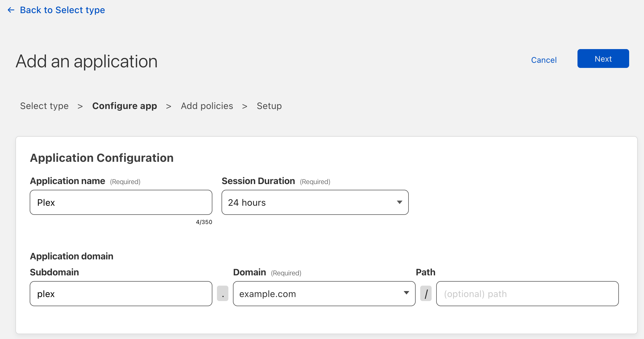
Task: Click the 4/350 character counter
Action: (204, 222)
